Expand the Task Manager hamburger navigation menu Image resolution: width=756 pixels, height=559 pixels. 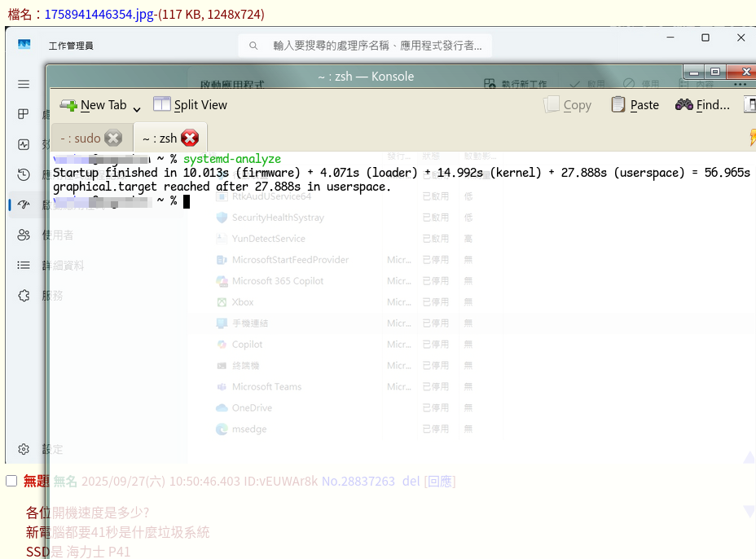24,84
